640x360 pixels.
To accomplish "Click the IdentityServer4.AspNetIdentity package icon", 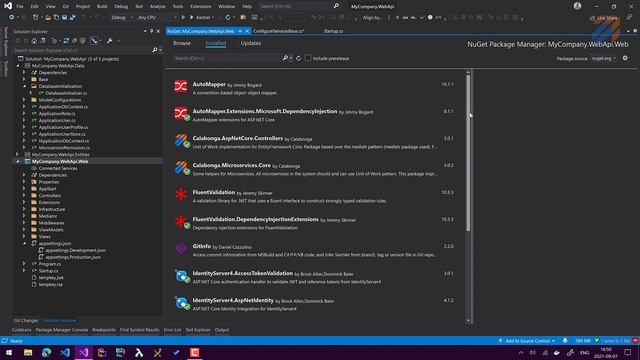I will tap(181, 303).
